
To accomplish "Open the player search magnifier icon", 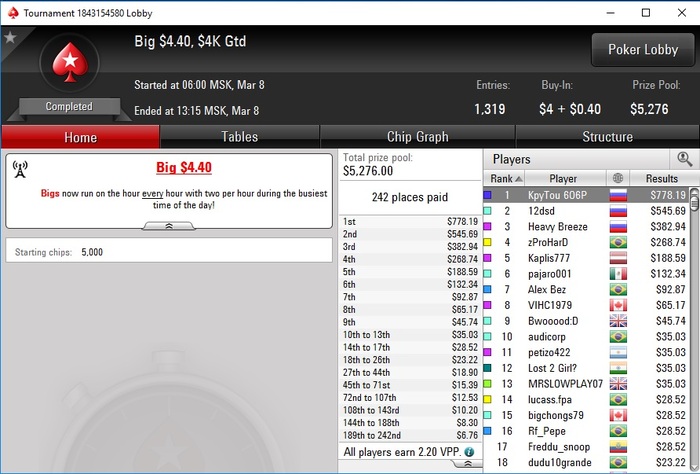I will [x=684, y=159].
